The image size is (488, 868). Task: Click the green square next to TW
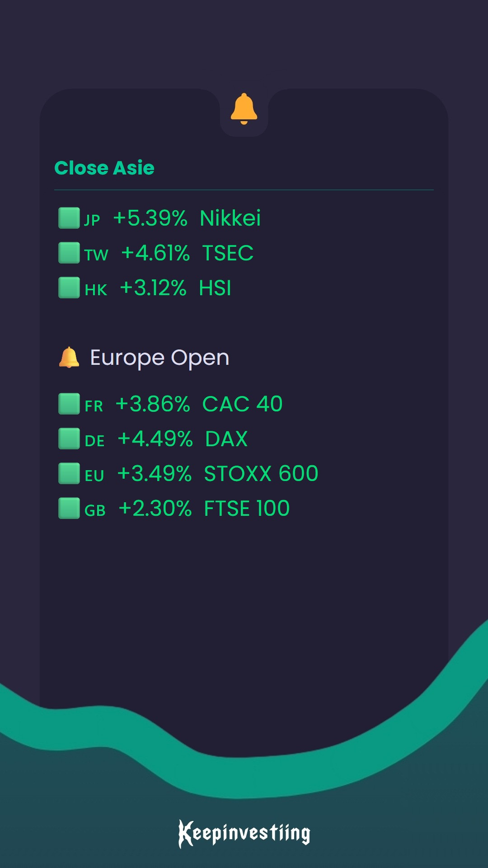(69, 253)
